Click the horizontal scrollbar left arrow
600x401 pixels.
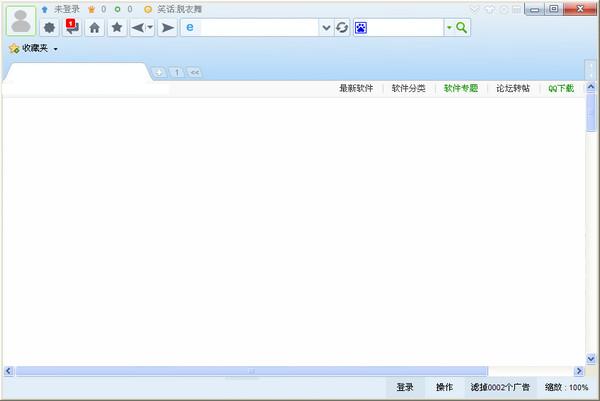[x=9, y=371]
